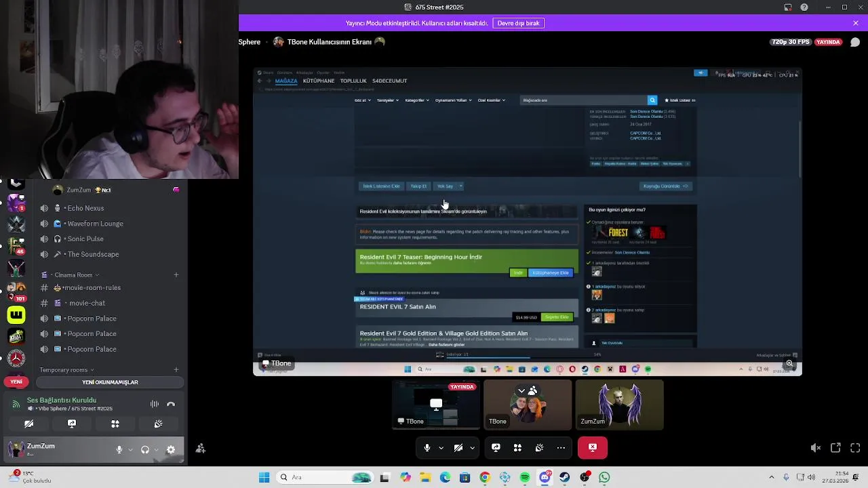
Task: Open Windows Start menu
Action: 264,477
